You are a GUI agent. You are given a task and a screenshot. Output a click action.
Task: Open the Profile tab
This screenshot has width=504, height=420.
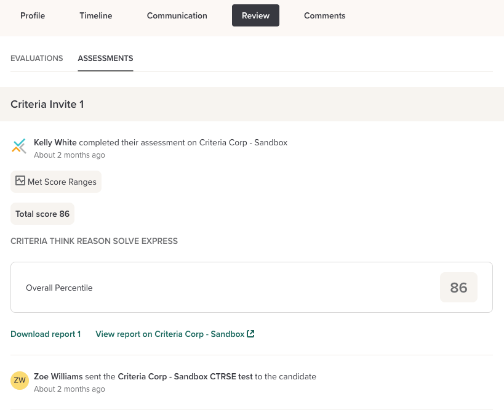[x=33, y=15]
